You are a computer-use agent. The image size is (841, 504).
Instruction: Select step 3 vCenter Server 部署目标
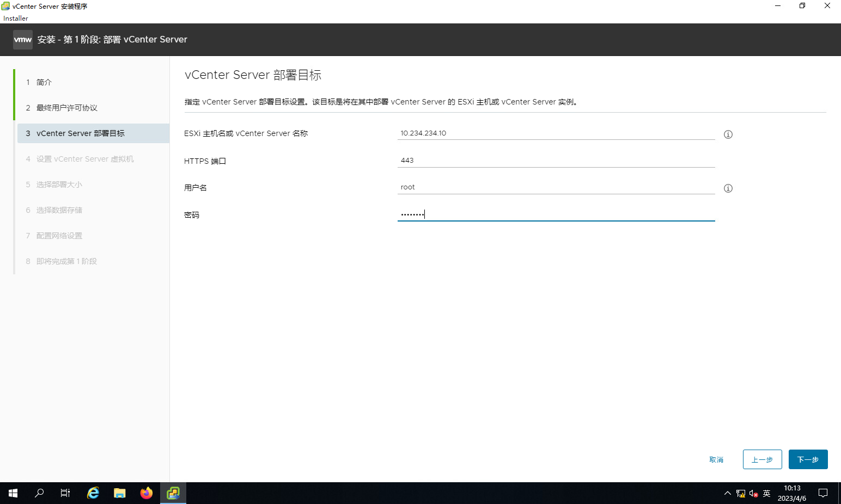(80, 133)
